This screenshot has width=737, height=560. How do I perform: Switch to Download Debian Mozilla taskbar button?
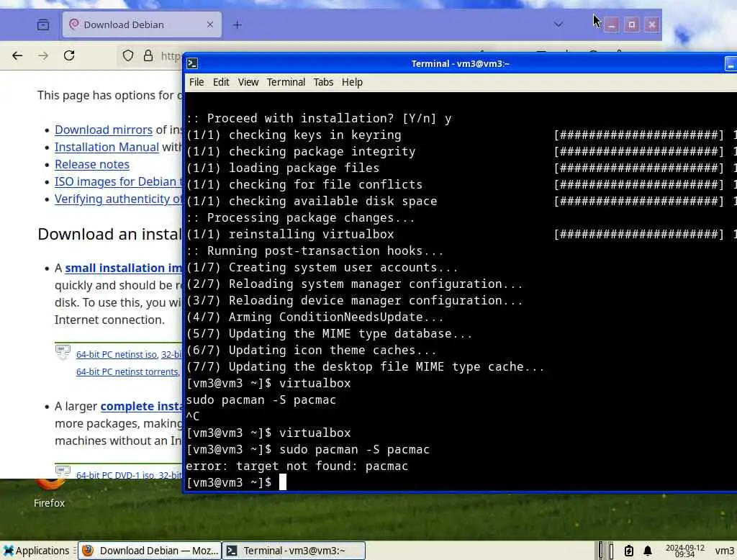coord(150,551)
